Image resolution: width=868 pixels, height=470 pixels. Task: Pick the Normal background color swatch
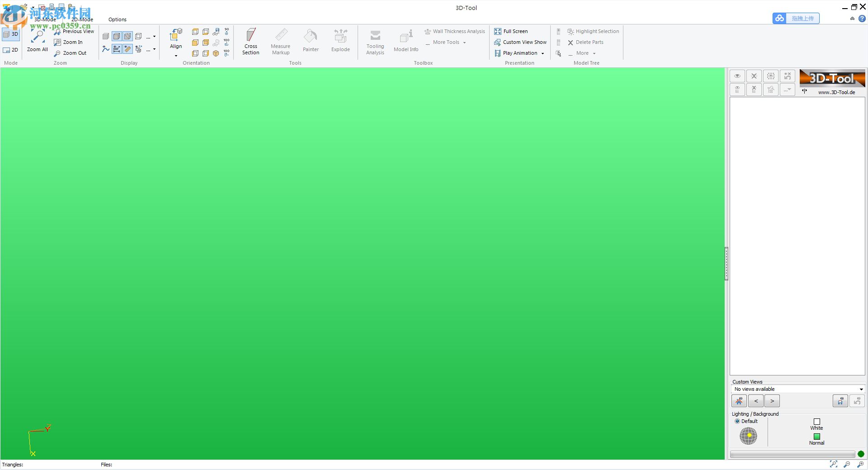click(x=816, y=436)
